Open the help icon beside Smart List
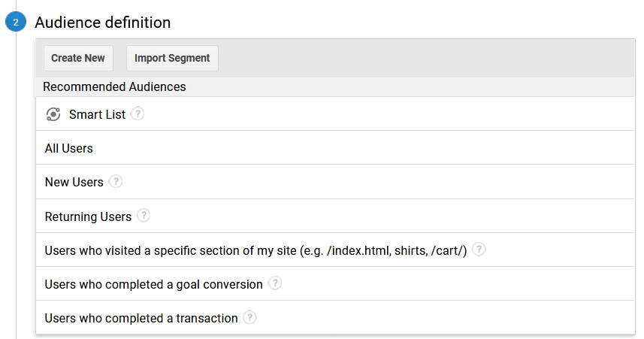 pyautogui.click(x=138, y=114)
